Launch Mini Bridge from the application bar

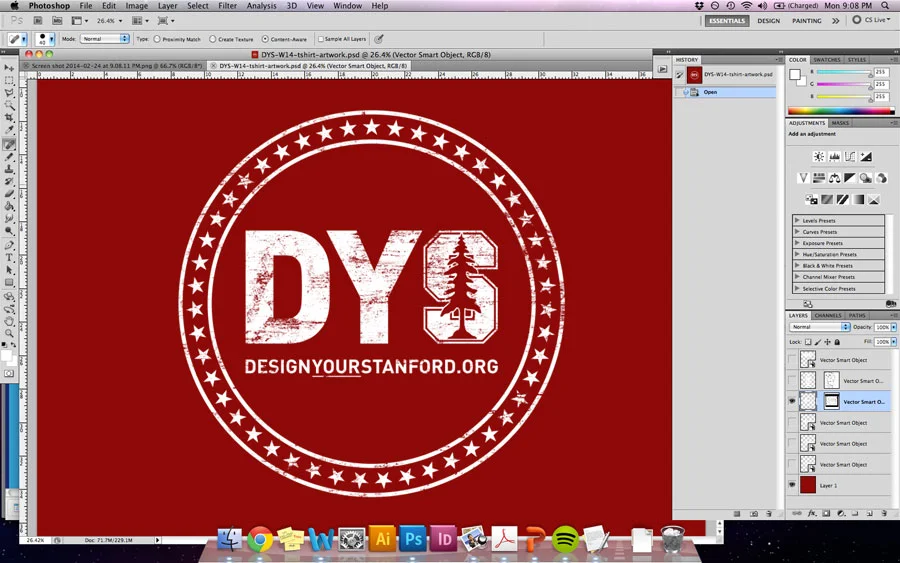(57, 21)
